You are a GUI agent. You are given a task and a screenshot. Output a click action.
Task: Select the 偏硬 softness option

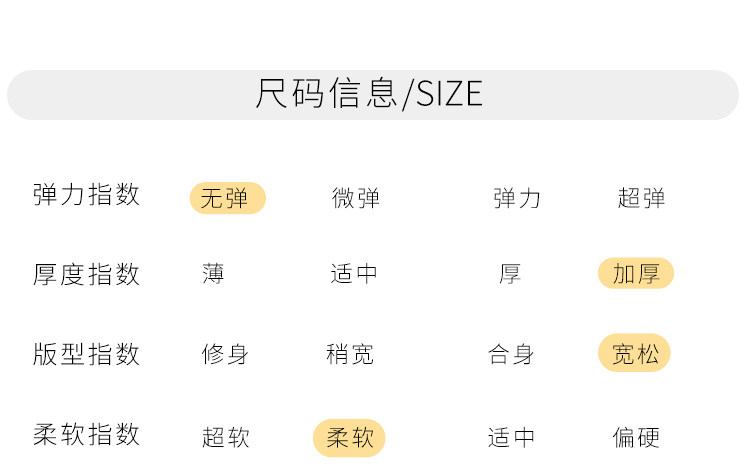tap(636, 437)
